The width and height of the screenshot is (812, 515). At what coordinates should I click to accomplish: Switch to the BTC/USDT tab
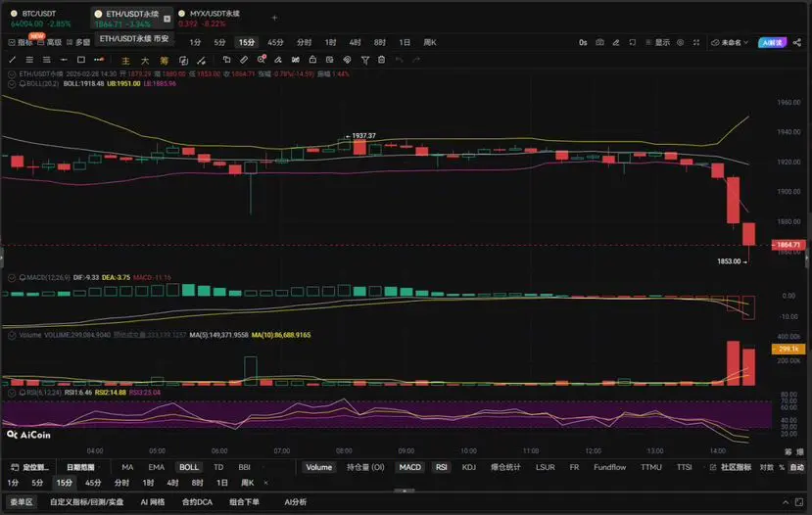(x=40, y=19)
